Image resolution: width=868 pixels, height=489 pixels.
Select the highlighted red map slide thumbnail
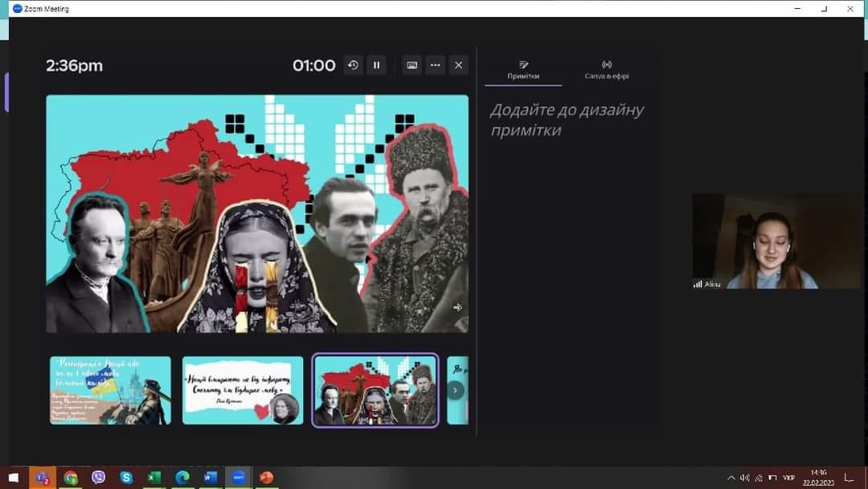375,390
